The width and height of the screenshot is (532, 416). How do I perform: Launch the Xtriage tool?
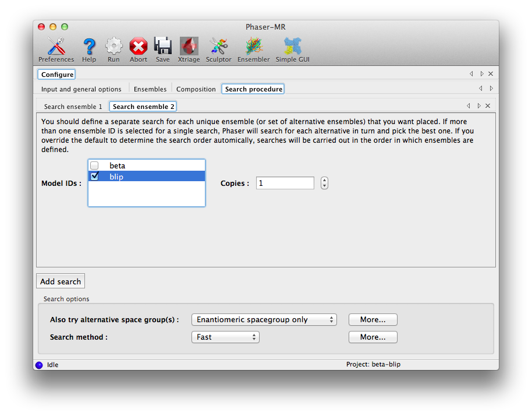[189, 47]
